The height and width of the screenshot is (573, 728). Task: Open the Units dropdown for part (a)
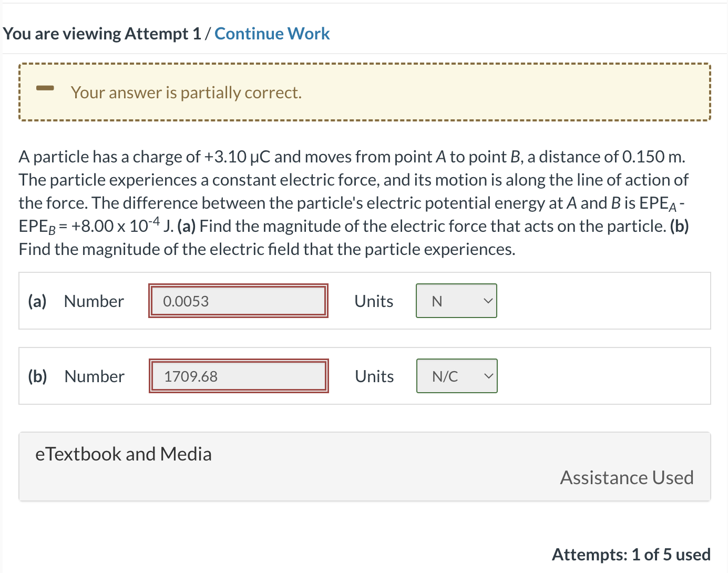(456, 301)
